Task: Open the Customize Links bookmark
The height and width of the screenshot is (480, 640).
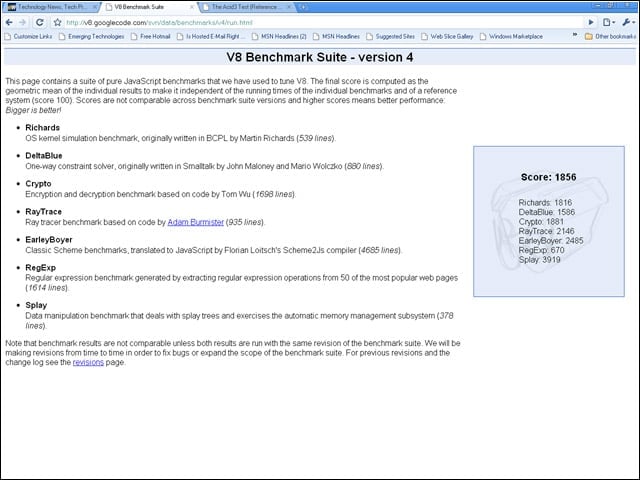Action: [28, 36]
